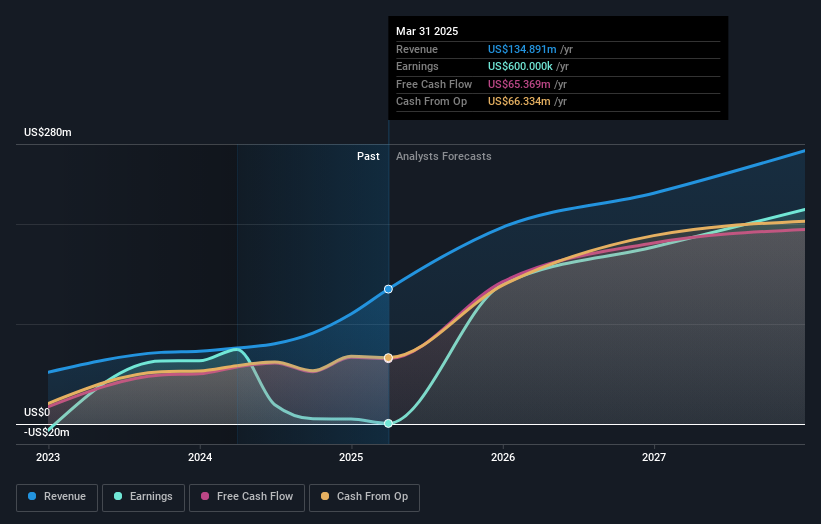Toggle the Revenue legend button
This screenshot has height=524, width=821.
point(57,497)
